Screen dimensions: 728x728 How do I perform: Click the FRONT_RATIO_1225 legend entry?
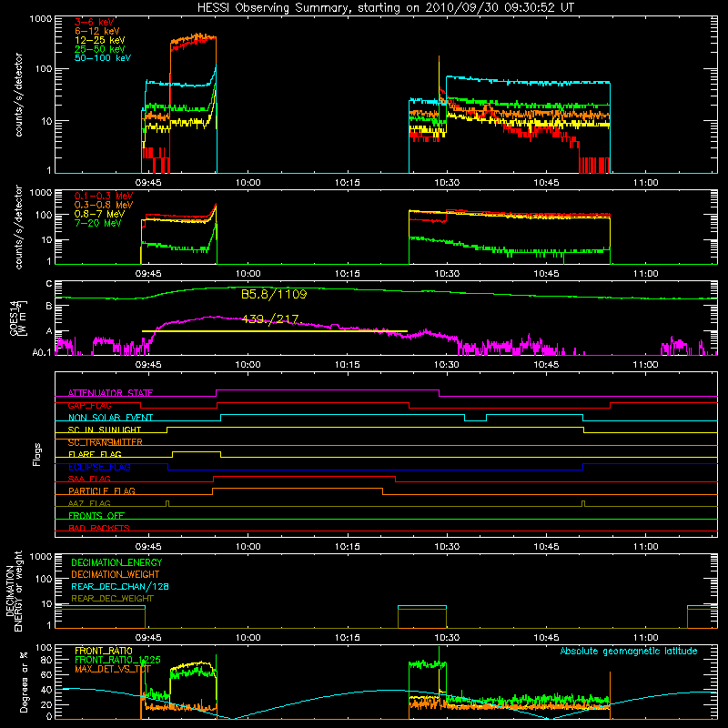click(117, 660)
